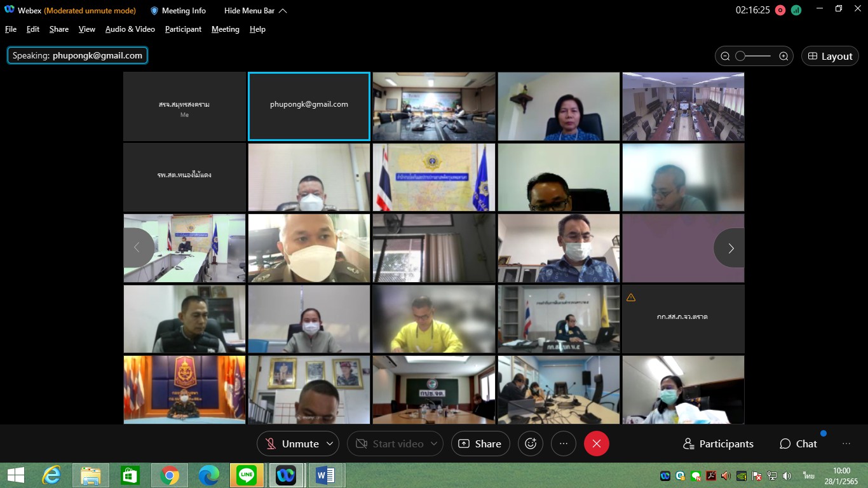Image resolution: width=868 pixels, height=488 pixels.
Task: Toggle the Unmute microphone button
Action: point(292,444)
